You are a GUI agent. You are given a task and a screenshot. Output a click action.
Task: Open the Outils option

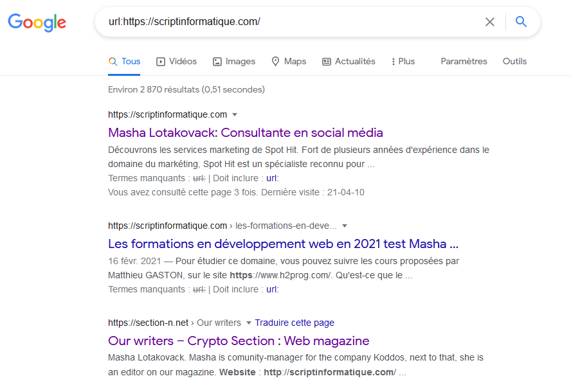point(514,62)
